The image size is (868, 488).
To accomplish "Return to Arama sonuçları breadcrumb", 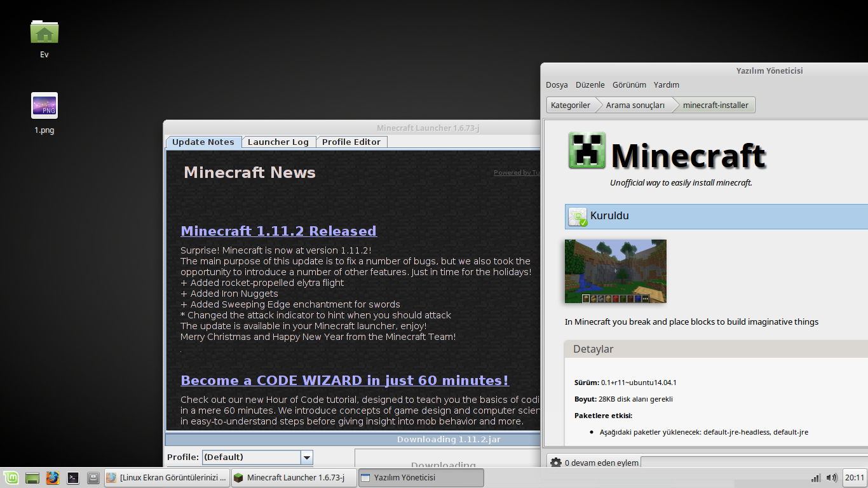I will coord(635,105).
